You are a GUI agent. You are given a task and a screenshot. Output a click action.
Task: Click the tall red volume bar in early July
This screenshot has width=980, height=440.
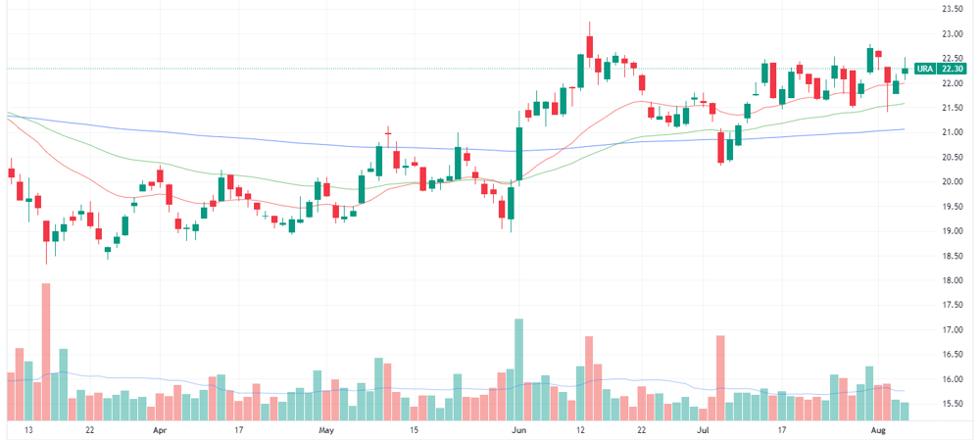tap(720, 377)
